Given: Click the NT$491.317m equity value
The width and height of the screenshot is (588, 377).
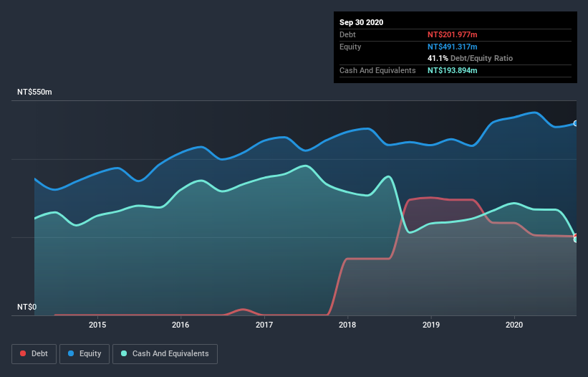Looking at the screenshot, I should [x=452, y=47].
